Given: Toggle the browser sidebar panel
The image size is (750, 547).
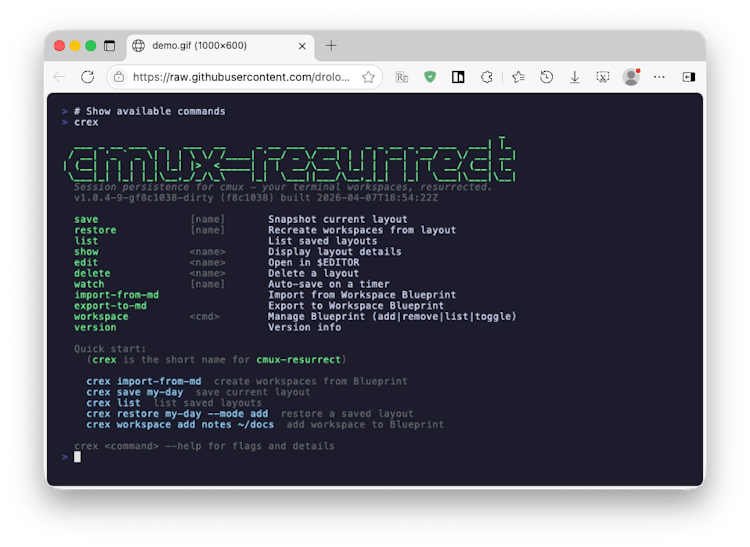Looking at the screenshot, I should [689, 77].
